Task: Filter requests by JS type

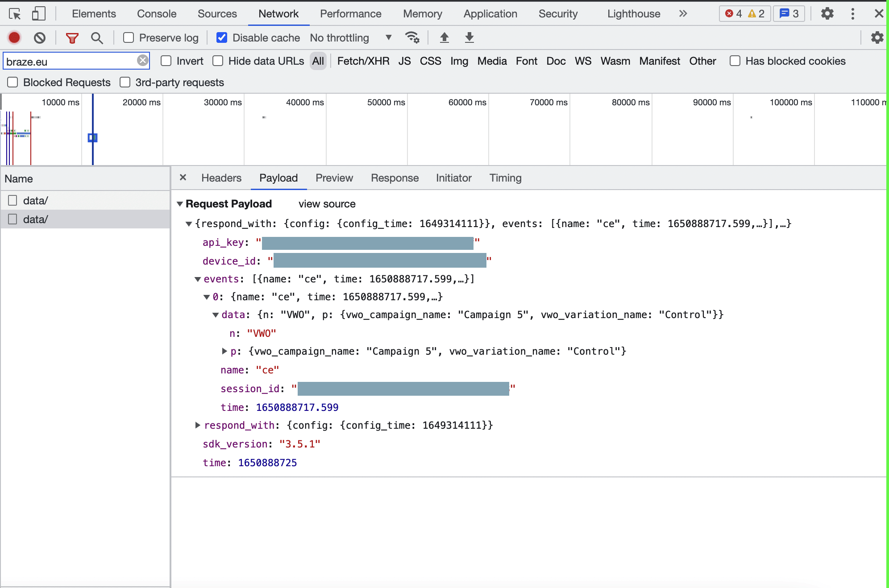Action: (405, 61)
